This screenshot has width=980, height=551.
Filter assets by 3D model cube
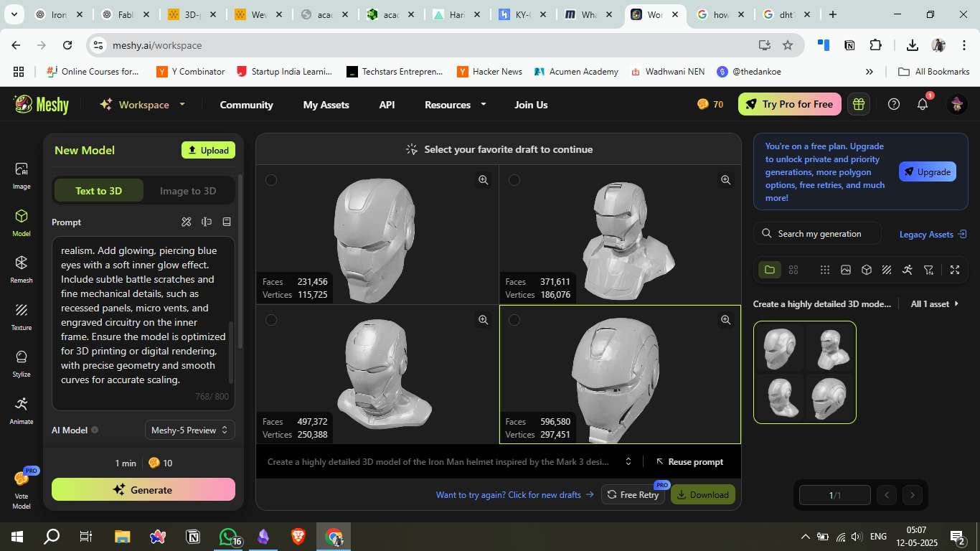pos(867,270)
